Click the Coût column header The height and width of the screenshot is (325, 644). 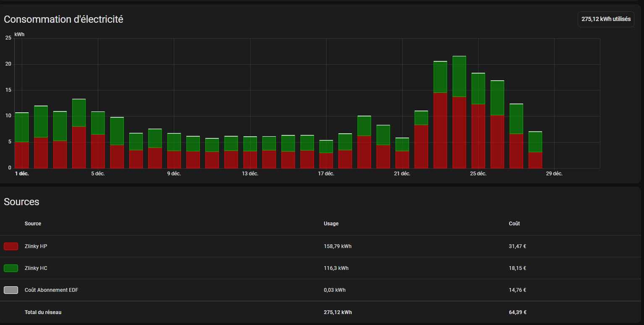coord(514,224)
